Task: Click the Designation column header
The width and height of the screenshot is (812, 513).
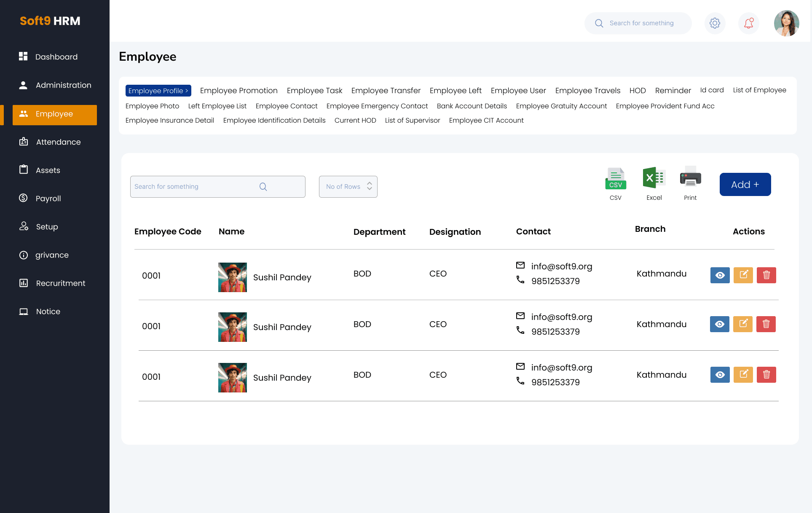Action: 455,232
